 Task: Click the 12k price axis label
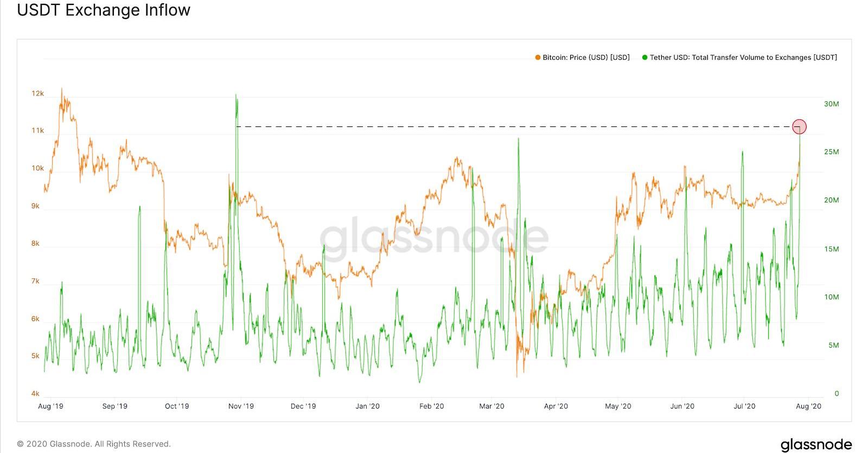[x=37, y=93]
